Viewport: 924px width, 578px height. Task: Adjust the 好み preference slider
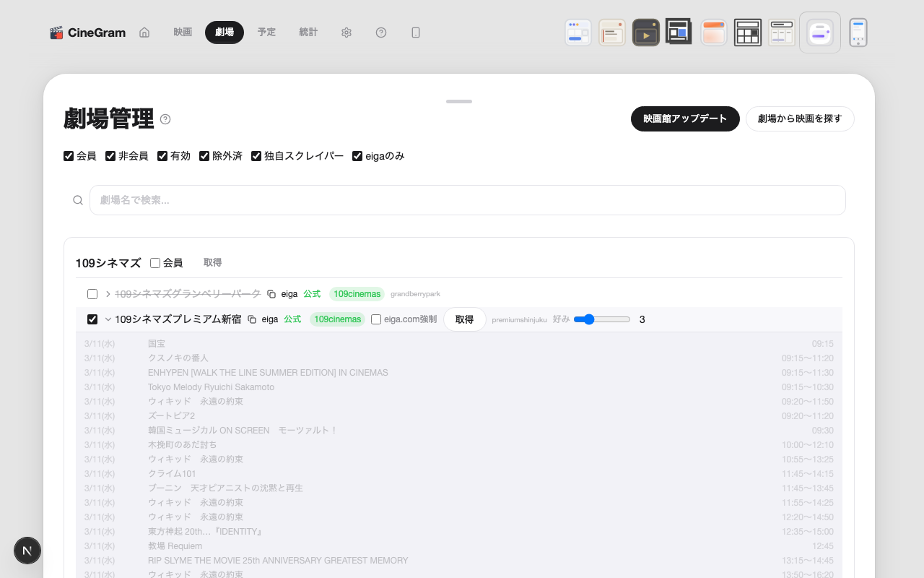click(x=588, y=319)
